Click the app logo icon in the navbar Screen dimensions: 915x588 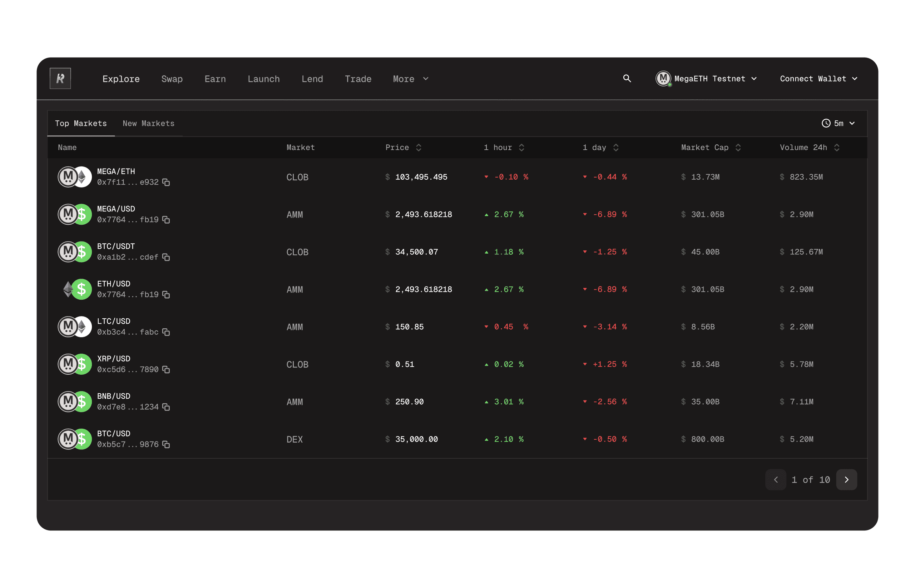click(60, 79)
